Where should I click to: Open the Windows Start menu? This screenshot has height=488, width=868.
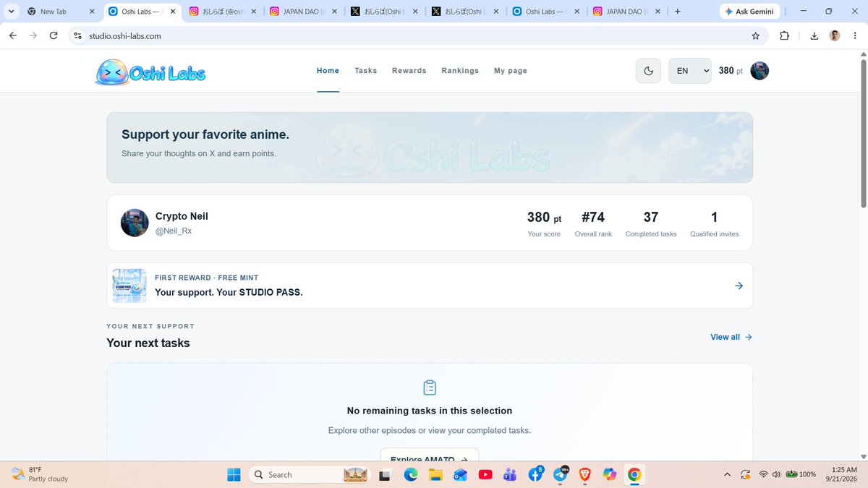(234, 474)
